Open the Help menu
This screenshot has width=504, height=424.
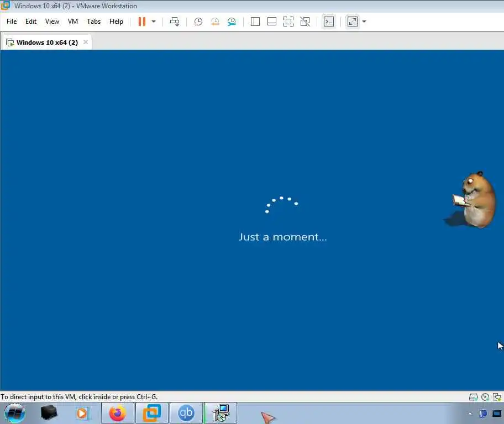[x=116, y=22]
